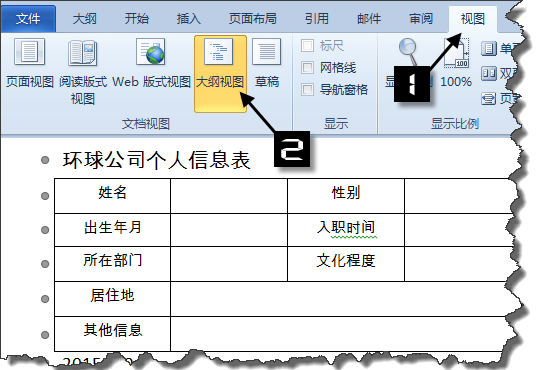Switch to Web 版式视图
The height and width of the screenshot is (370, 536).
151,64
